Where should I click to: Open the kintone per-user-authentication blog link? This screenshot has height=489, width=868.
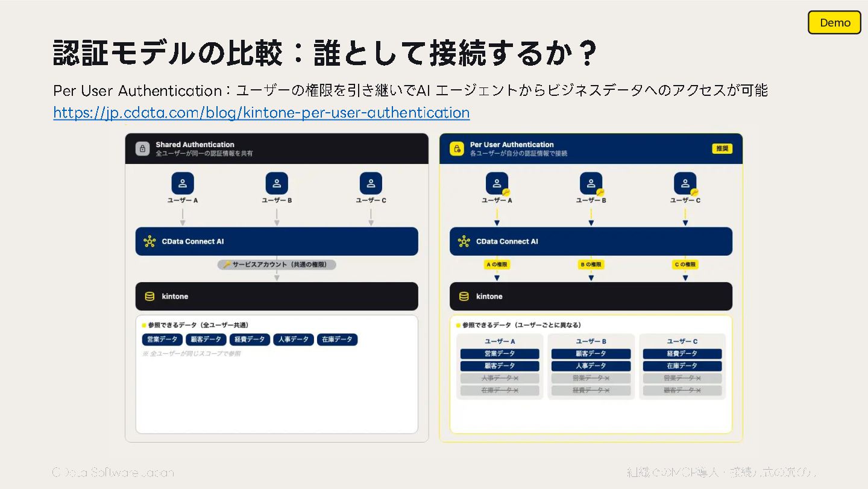(x=262, y=113)
